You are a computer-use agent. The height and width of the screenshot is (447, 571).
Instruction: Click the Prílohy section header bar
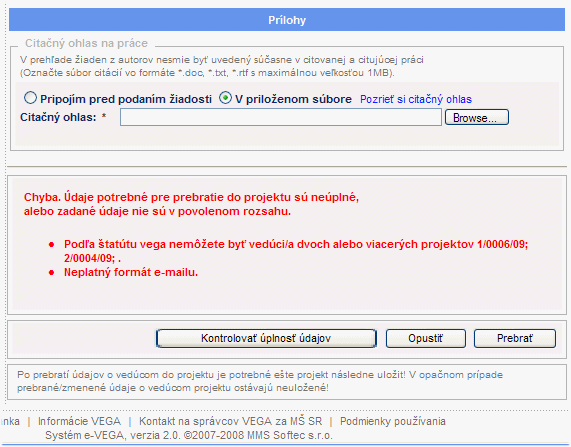pyautogui.click(x=287, y=20)
